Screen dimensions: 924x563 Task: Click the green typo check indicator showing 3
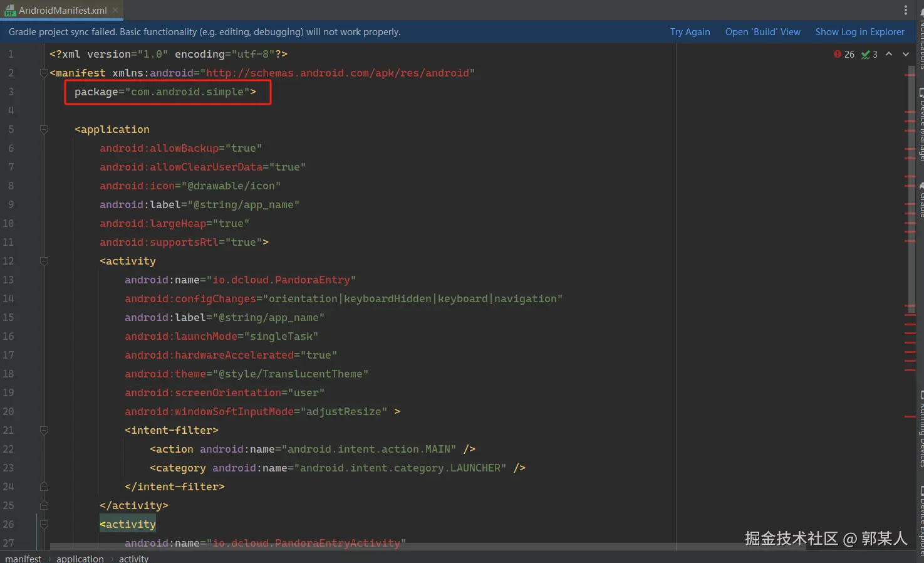coord(869,55)
